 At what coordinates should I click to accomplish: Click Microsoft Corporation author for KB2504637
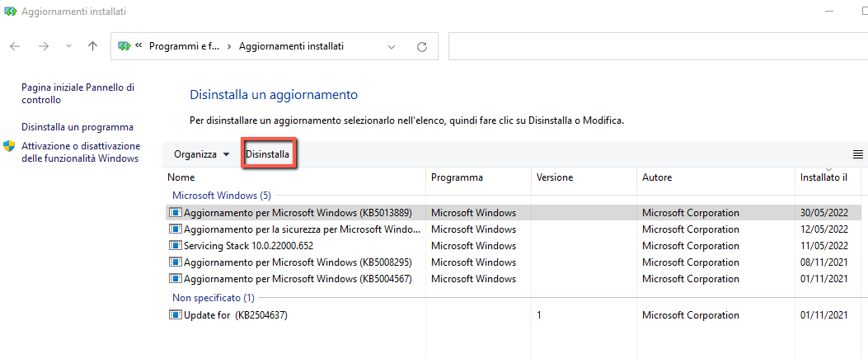(690, 315)
